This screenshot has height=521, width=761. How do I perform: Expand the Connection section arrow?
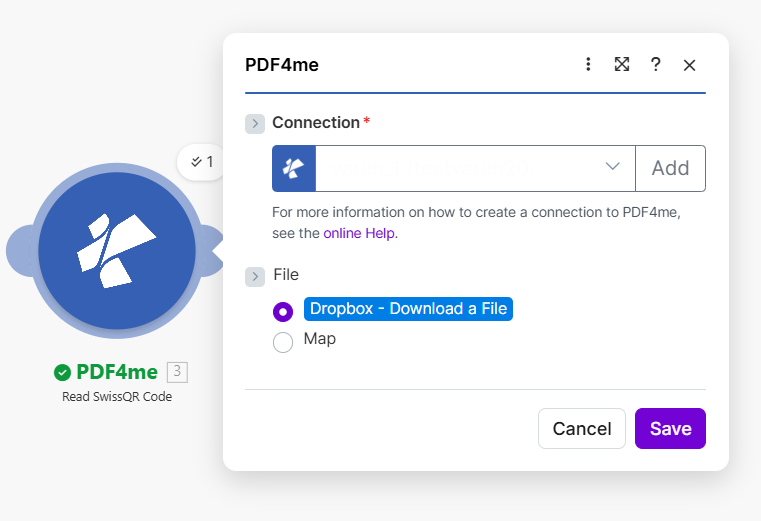pyautogui.click(x=255, y=124)
